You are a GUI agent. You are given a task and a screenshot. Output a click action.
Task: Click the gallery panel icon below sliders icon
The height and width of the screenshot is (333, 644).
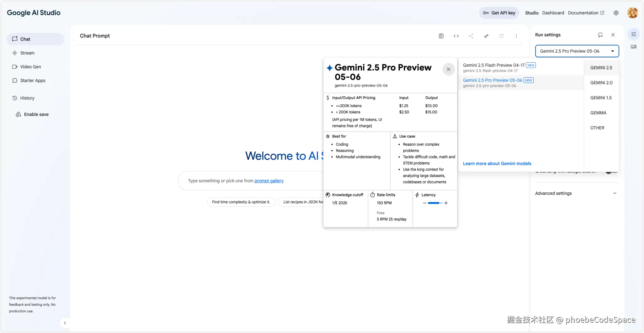(x=634, y=47)
